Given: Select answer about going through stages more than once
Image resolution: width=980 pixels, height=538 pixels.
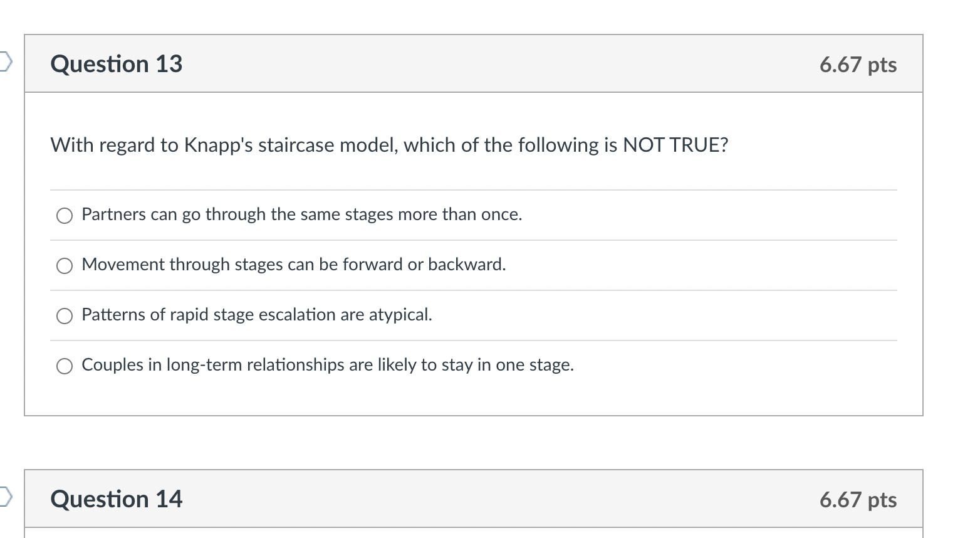Looking at the screenshot, I should coord(64,216).
